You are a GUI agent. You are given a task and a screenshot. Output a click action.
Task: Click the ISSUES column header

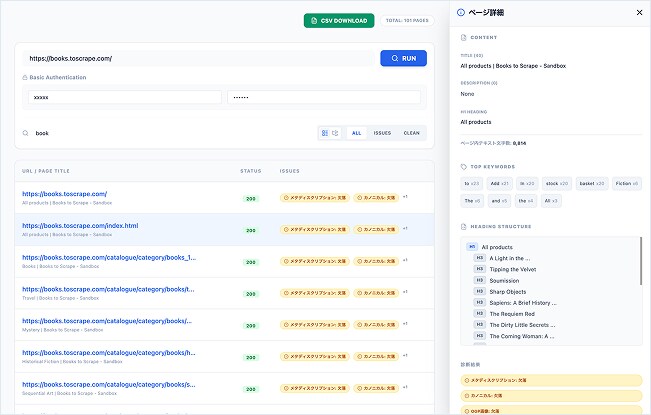pos(289,171)
